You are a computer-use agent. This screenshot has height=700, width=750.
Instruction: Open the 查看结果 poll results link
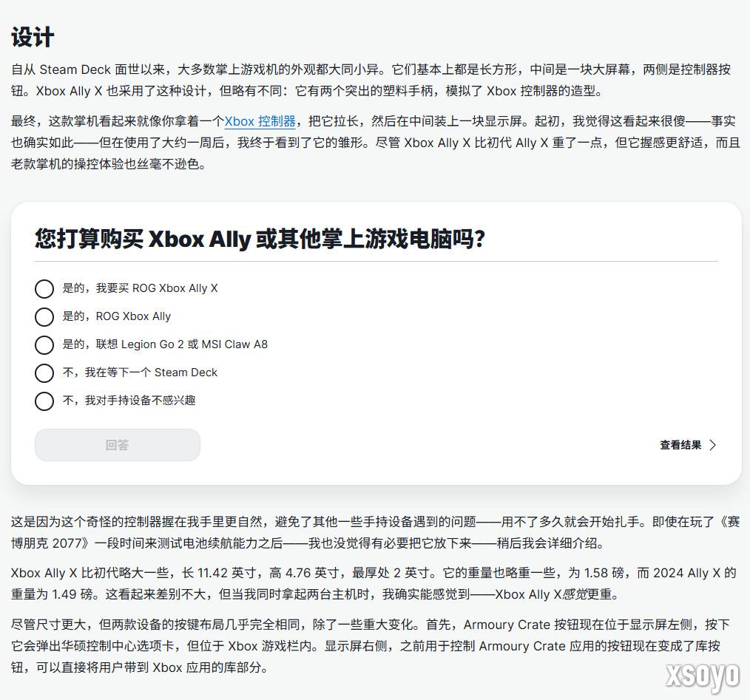tap(680, 445)
